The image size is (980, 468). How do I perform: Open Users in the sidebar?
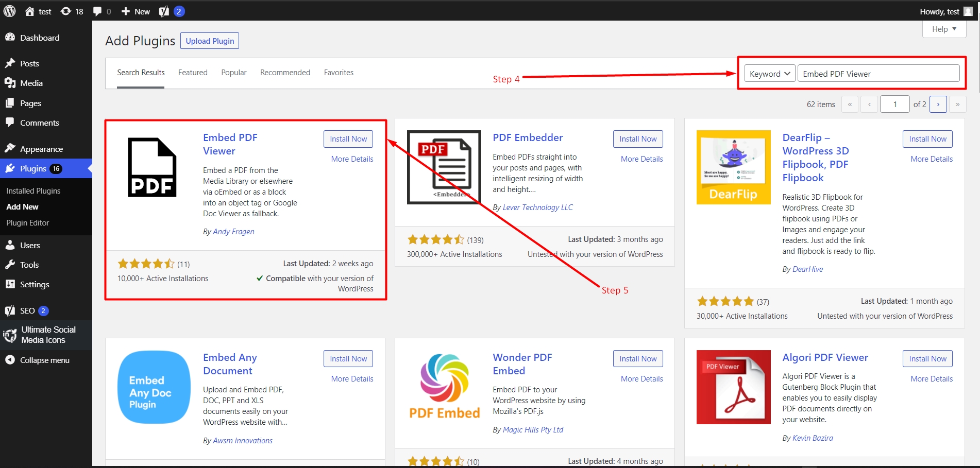pyautogui.click(x=30, y=245)
